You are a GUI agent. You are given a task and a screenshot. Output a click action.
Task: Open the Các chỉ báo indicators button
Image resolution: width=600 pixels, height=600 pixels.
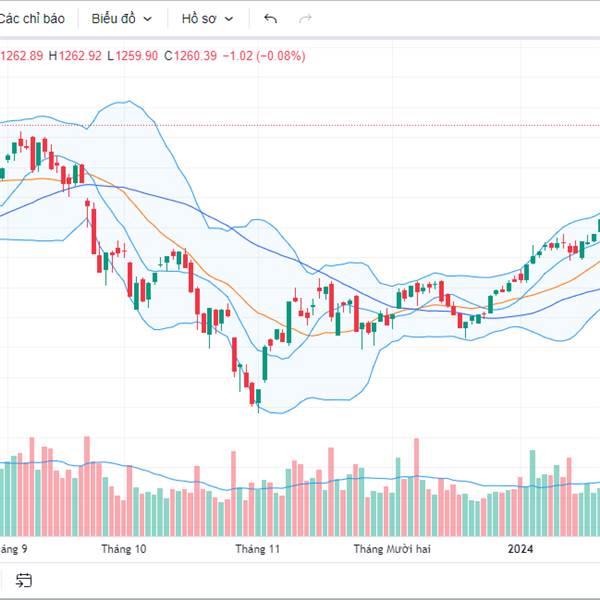[31, 18]
